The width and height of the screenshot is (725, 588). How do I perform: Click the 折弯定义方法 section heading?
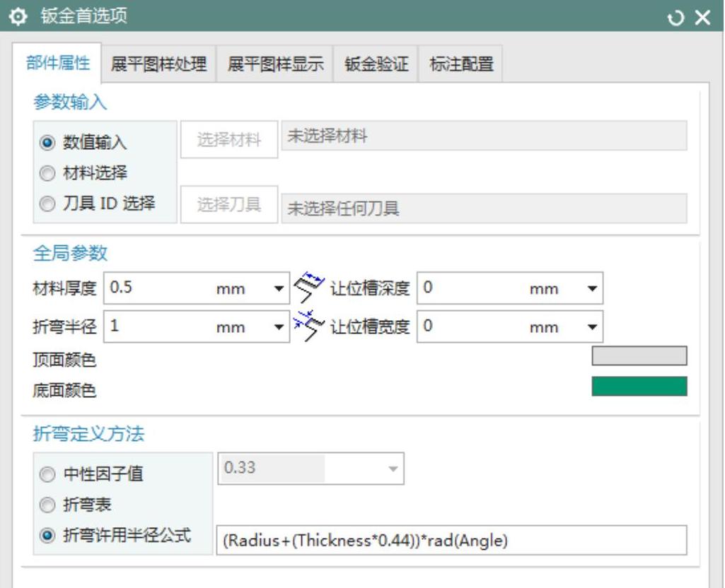coord(88,434)
